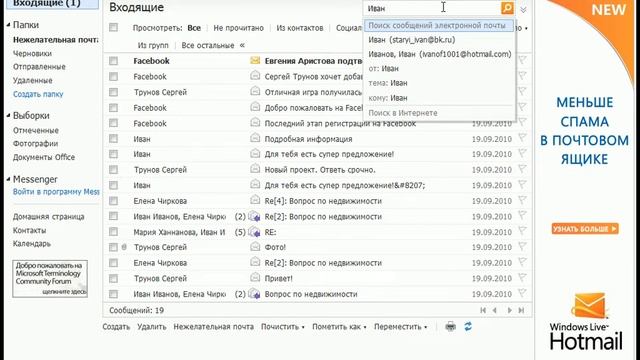640x360 pixels.
Task: Flag the Привет! message
Action: tap(522, 278)
